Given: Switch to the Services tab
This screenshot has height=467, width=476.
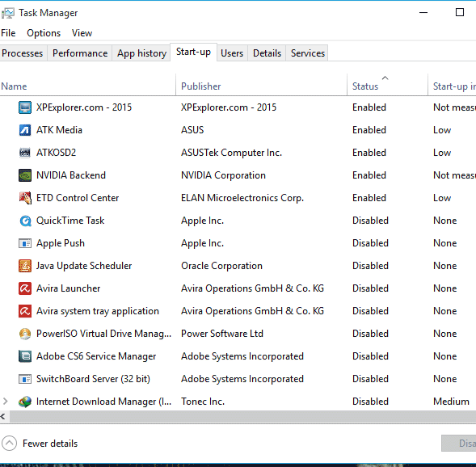Looking at the screenshot, I should pos(308,53).
